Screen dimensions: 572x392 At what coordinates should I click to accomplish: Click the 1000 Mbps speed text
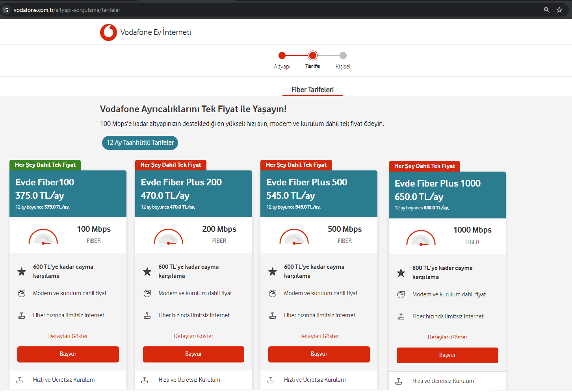472,230
